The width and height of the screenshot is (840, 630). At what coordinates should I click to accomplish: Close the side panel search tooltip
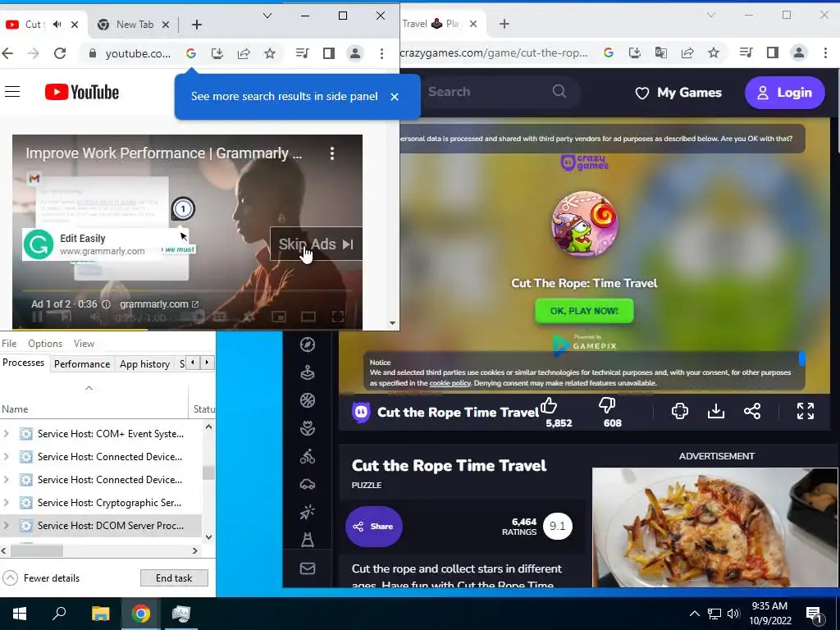pyautogui.click(x=395, y=97)
